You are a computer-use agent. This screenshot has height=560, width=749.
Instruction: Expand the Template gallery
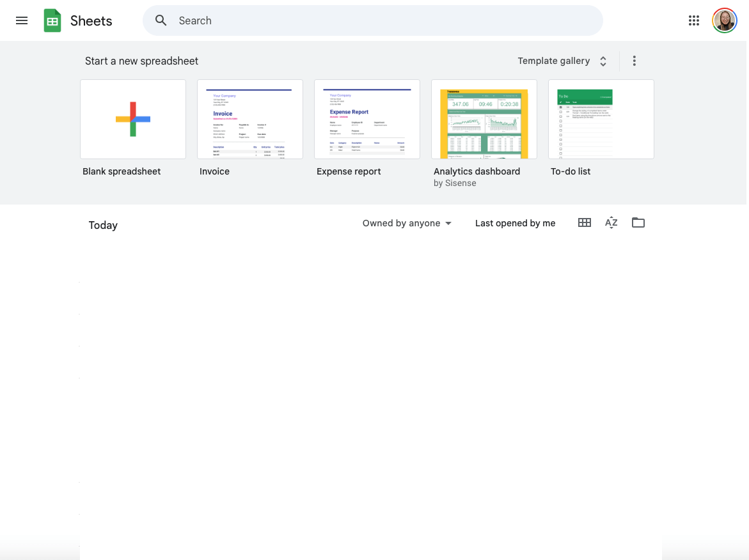562,61
